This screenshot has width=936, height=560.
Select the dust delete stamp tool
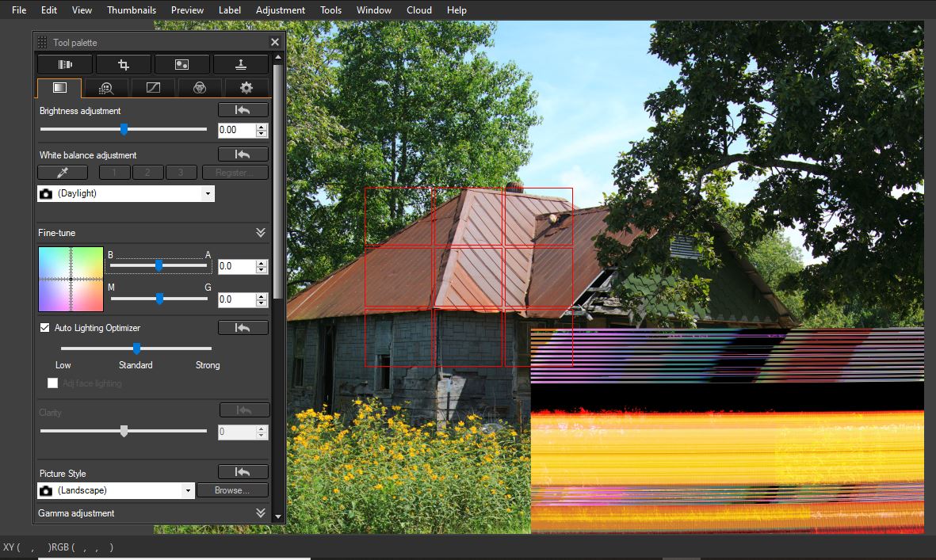[x=241, y=64]
